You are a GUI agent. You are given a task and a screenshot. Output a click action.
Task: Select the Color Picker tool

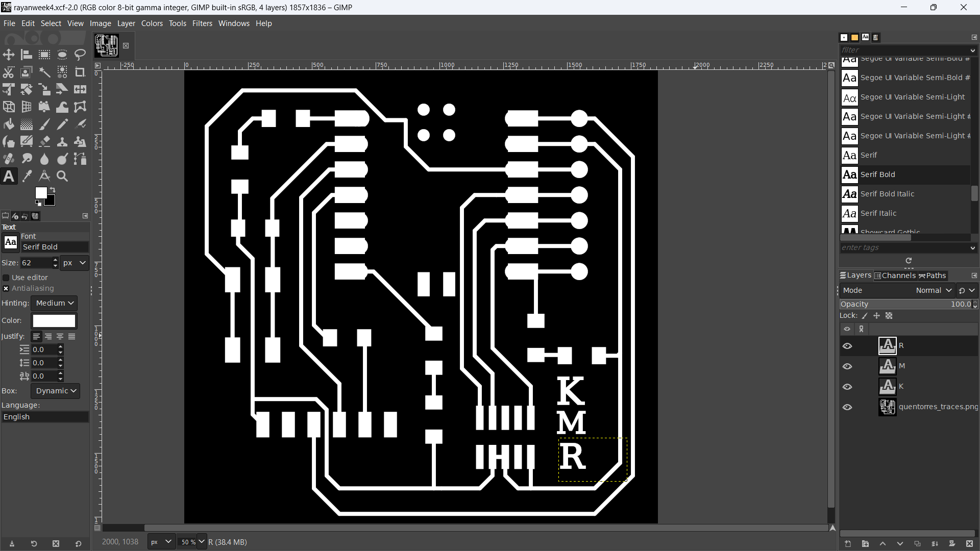[27, 177]
